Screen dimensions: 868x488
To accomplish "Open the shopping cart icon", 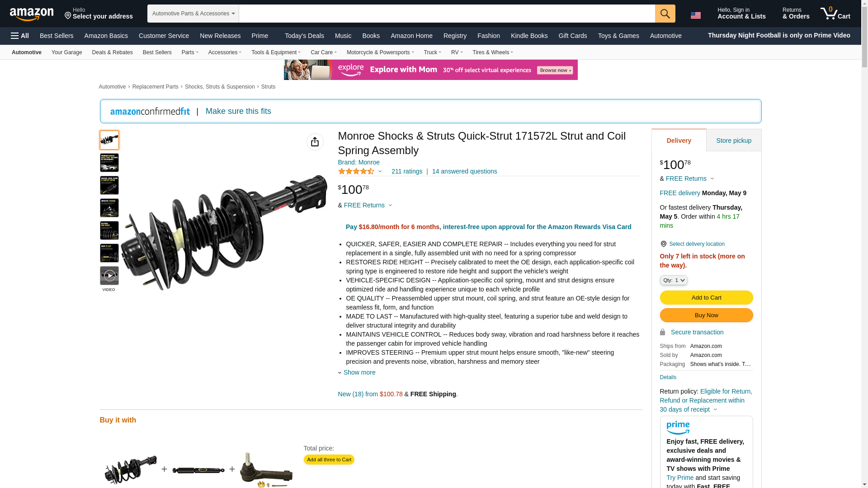I will (835, 14).
